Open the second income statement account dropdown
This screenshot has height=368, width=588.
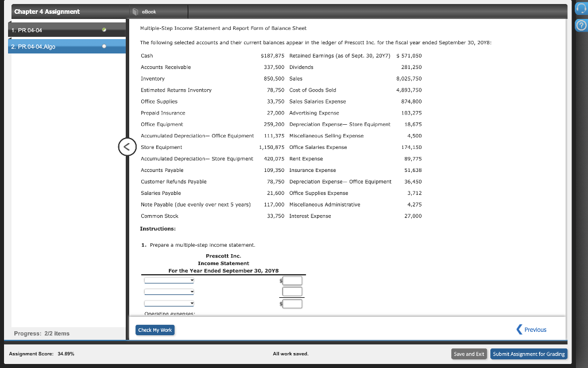(169, 292)
